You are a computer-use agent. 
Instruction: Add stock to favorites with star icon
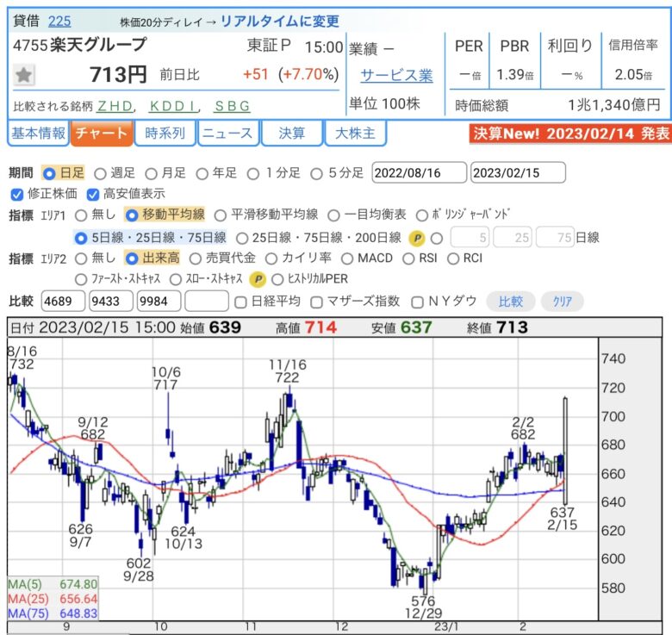[24, 75]
